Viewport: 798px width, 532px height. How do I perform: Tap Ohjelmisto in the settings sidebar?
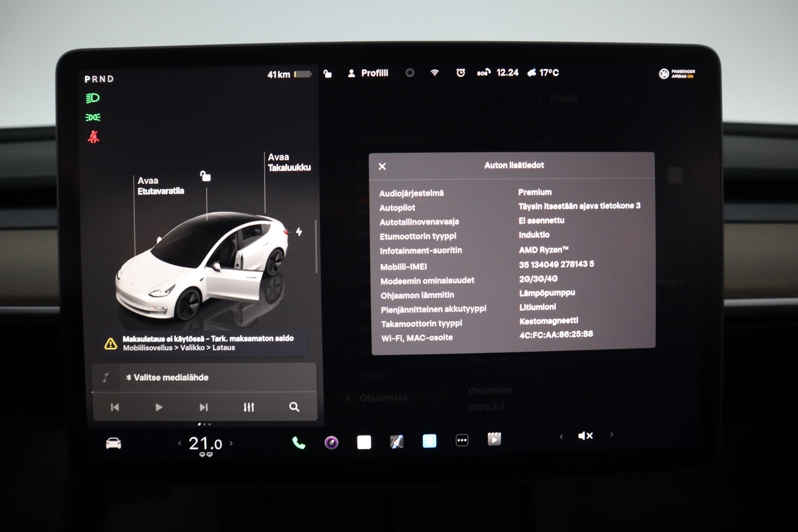pyautogui.click(x=384, y=397)
